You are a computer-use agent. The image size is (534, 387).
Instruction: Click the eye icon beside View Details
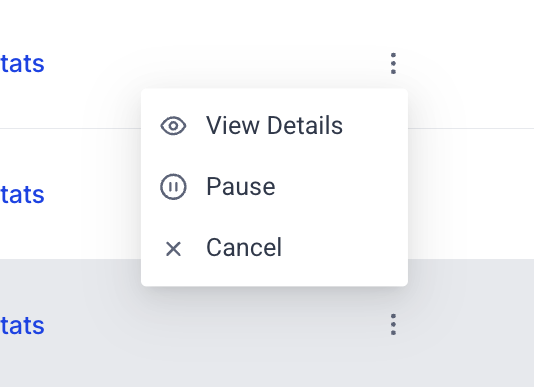tap(173, 126)
